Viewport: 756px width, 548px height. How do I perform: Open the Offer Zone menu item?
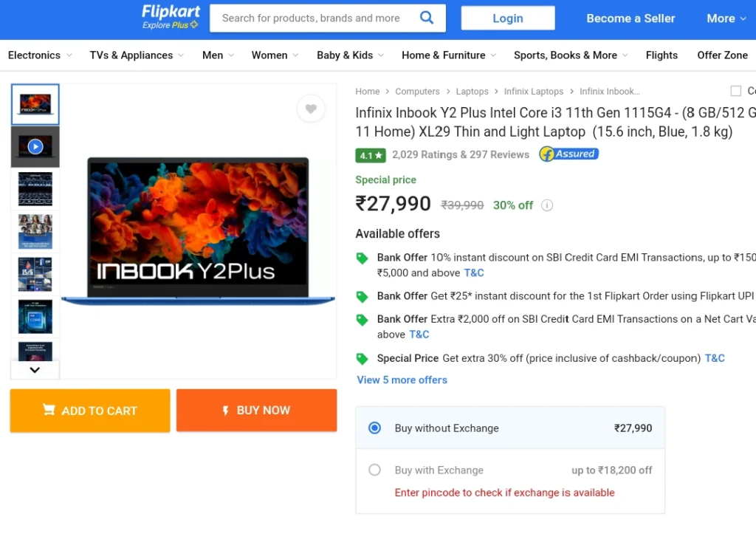tap(722, 55)
